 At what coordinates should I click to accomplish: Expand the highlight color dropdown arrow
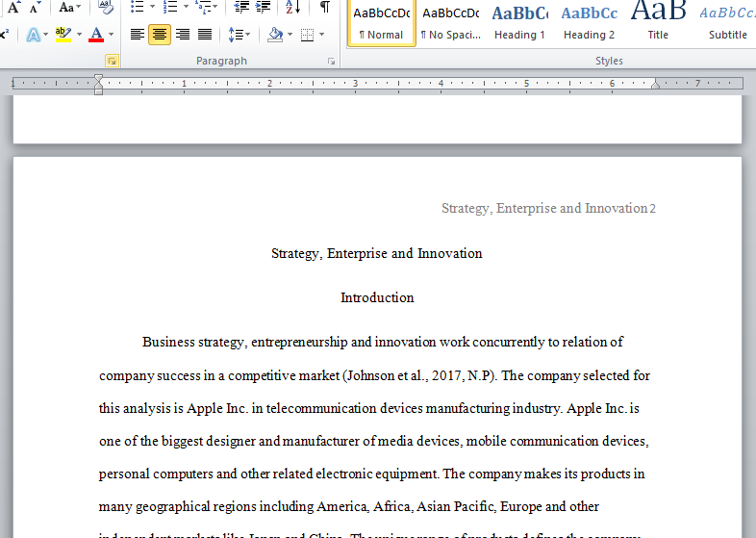coord(79,35)
